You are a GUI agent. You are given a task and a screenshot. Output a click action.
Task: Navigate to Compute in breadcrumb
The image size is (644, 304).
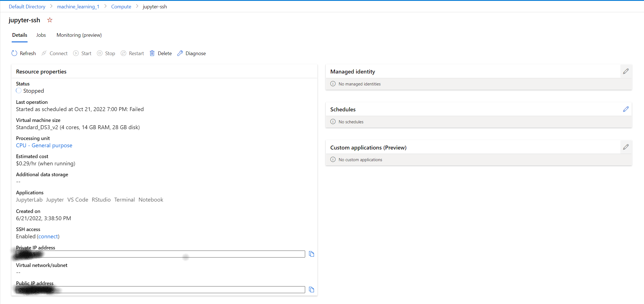pyautogui.click(x=121, y=6)
